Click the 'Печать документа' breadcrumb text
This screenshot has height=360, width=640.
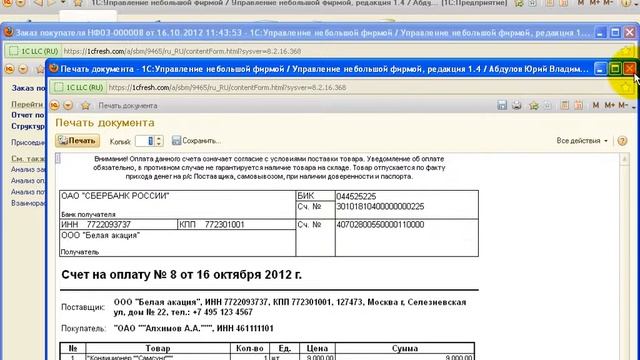coord(128,106)
